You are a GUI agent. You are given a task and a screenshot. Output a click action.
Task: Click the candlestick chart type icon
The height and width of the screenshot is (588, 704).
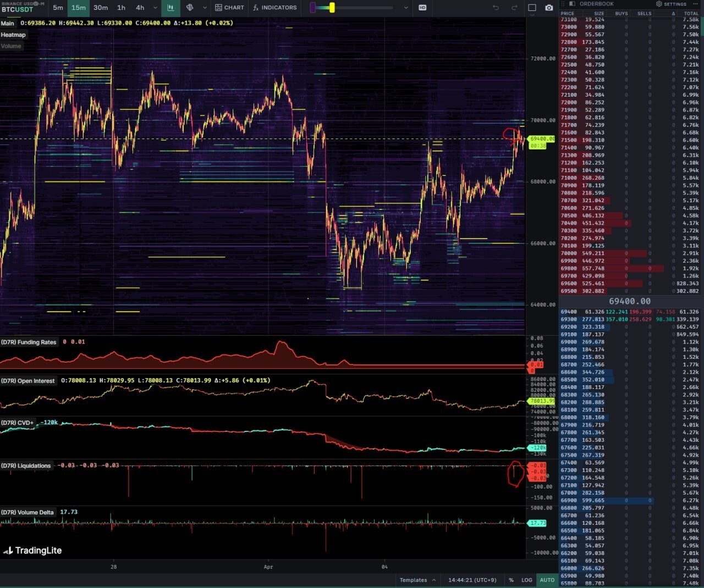170,8
